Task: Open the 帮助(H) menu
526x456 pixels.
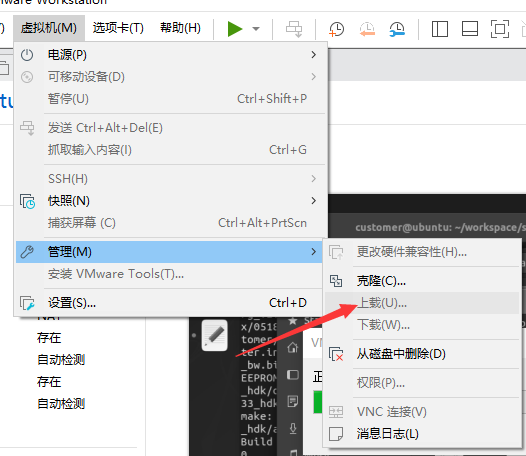Action: [180, 28]
